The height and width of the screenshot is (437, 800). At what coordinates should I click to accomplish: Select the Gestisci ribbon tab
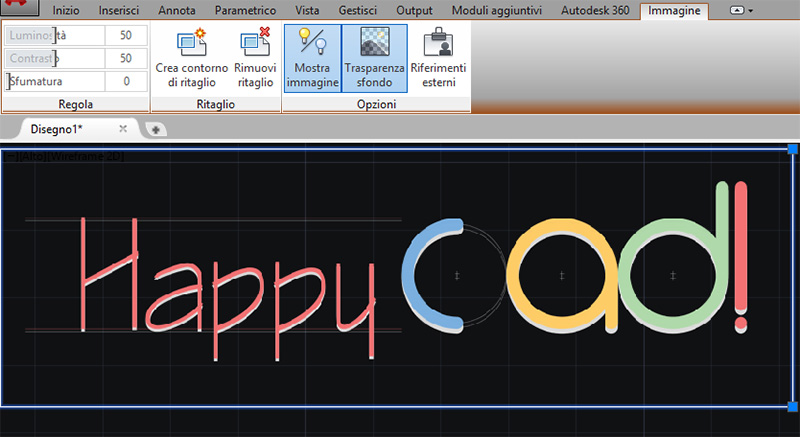click(x=358, y=10)
